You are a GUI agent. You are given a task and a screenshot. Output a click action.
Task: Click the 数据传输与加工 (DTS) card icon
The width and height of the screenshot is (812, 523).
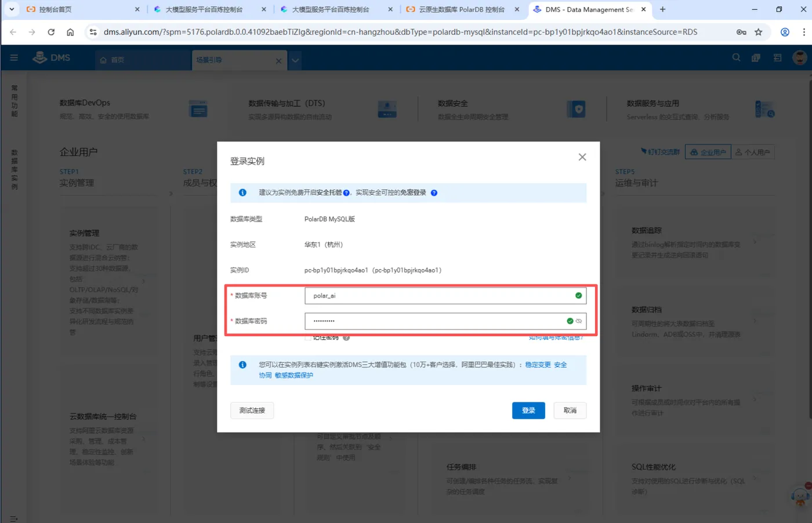coord(387,109)
